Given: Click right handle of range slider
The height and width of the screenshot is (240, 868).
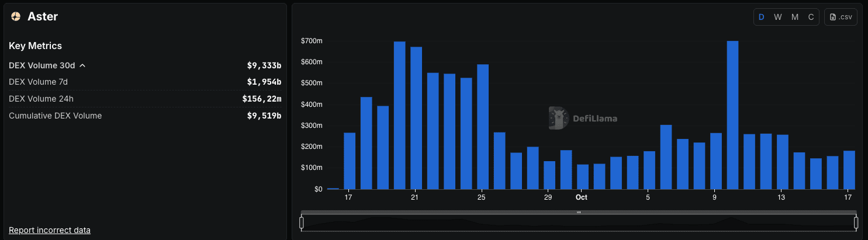Looking at the screenshot, I should (856, 222).
